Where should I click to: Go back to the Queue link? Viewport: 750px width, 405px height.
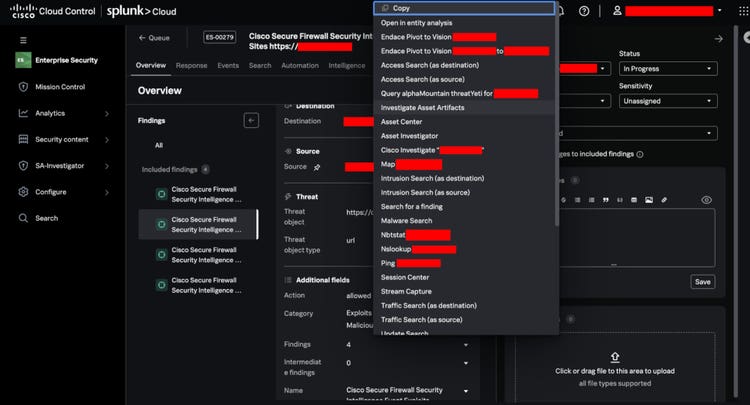(154, 38)
